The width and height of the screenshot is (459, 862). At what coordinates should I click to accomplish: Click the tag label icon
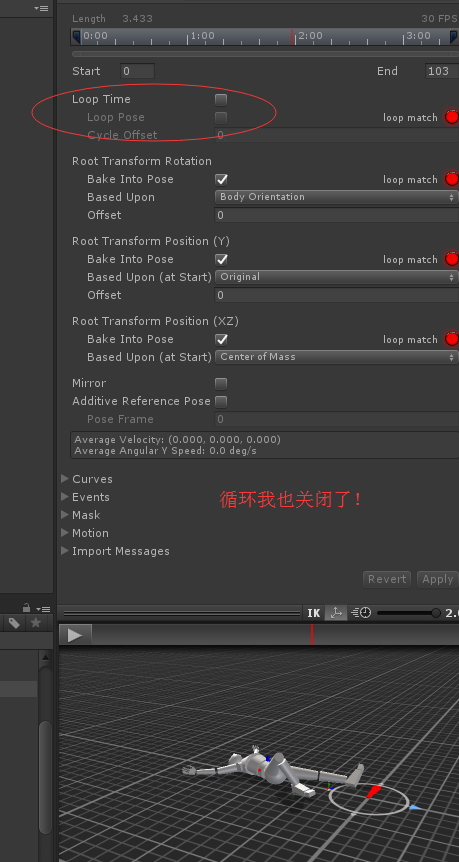click(x=14, y=623)
